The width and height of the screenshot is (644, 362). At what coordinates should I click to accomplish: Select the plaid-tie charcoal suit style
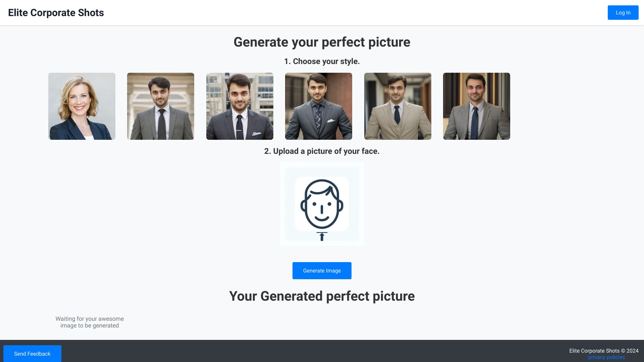click(x=318, y=106)
